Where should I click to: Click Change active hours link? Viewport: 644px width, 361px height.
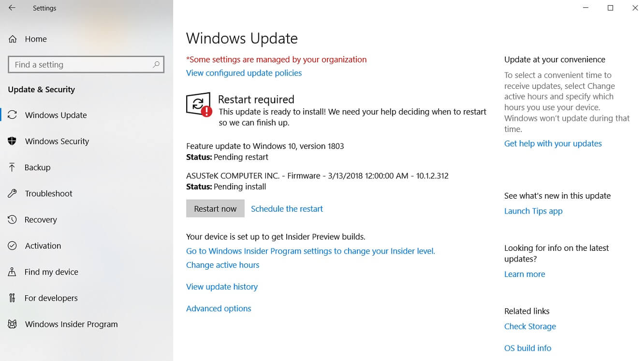click(222, 265)
